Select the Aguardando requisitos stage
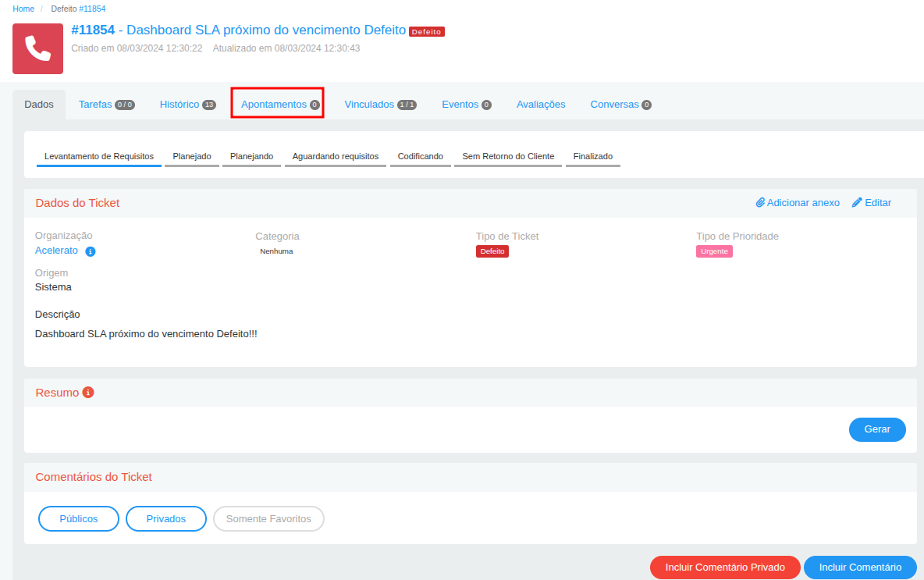The height and width of the screenshot is (580, 924). tap(336, 157)
